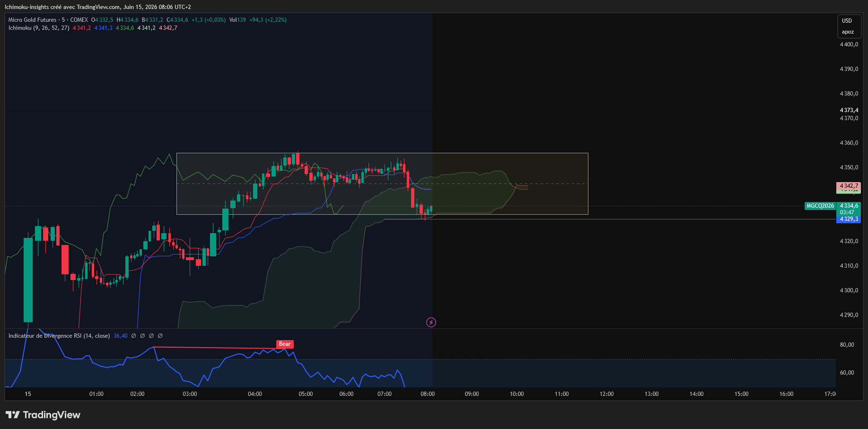The width and height of the screenshot is (868, 429).
Task: Open the apoz scale unit selector
Action: [848, 32]
